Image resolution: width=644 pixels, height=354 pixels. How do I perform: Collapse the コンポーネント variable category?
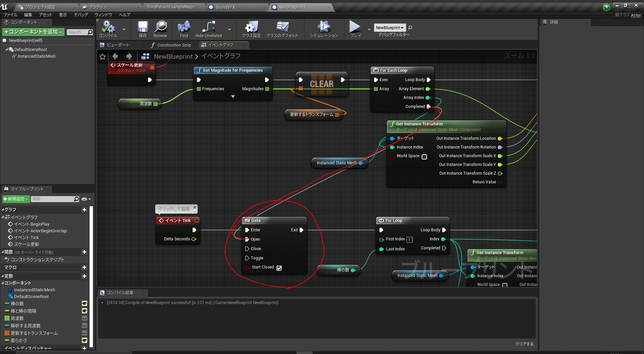[x=2, y=283]
